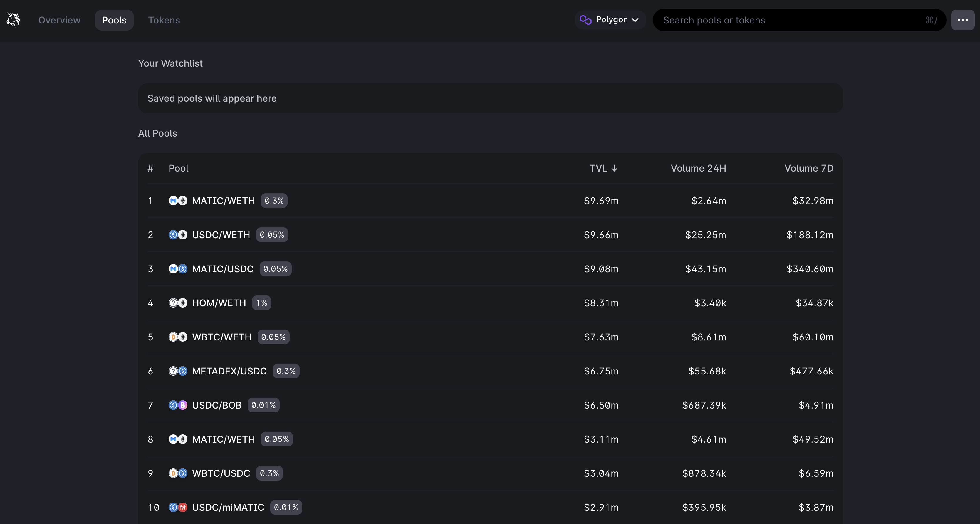
Task: Click the Uniswap unicorn logo
Action: pyautogui.click(x=13, y=19)
